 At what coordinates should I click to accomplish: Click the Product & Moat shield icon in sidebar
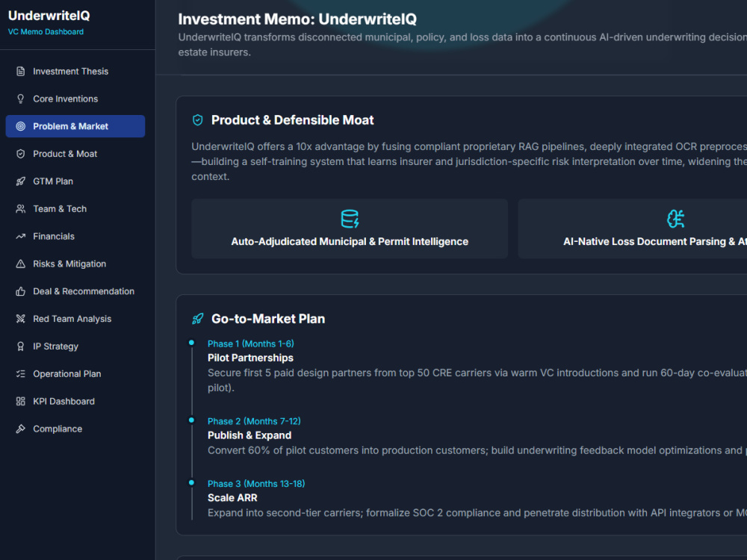pyautogui.click(x=20, y=154)
